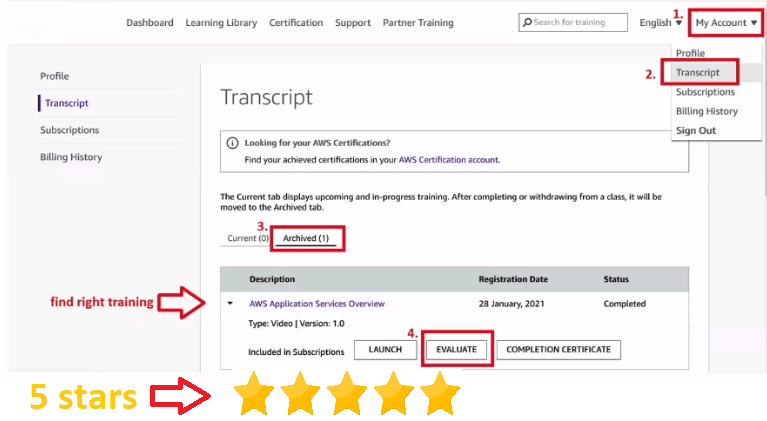Choose Profile from the My Account menu

pyautogui.click(x=690, y=53)
